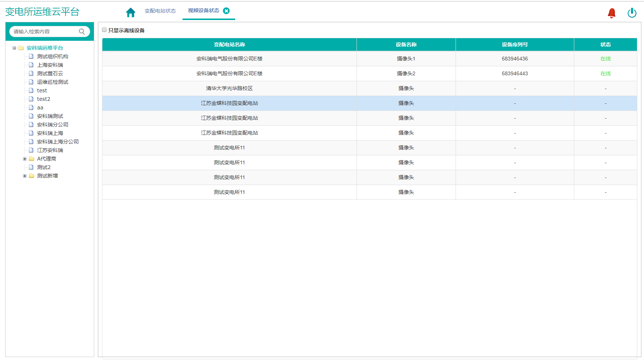Select the 视频设备状态 tab
Image resolution: width=644 pixels, height=360 pixels.
coord(204,10)
